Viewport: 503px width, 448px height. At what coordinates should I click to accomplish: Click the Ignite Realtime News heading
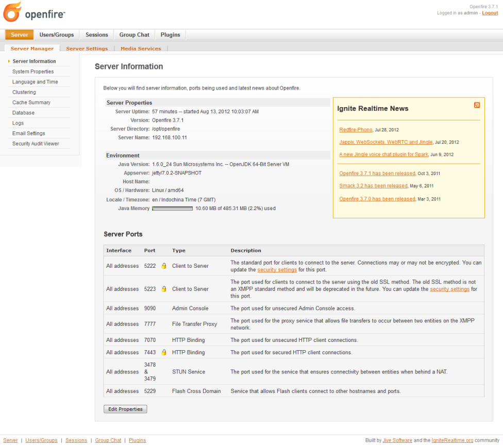[x=373, y=108]
